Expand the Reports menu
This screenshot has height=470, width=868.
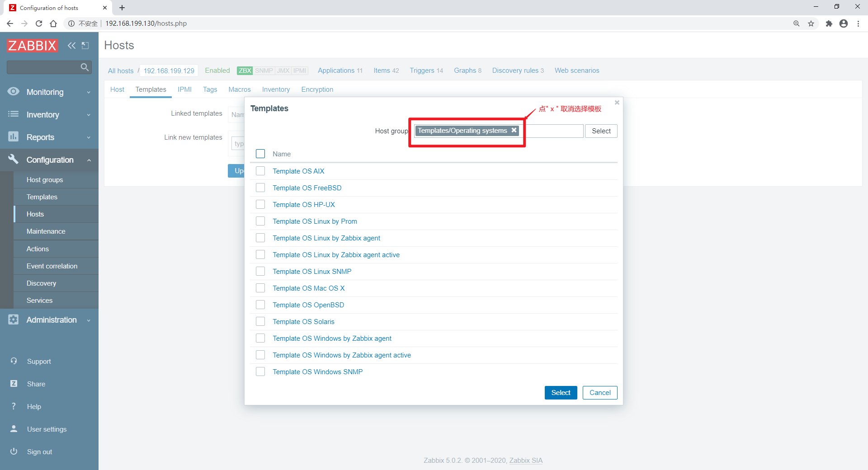[49, 137]
